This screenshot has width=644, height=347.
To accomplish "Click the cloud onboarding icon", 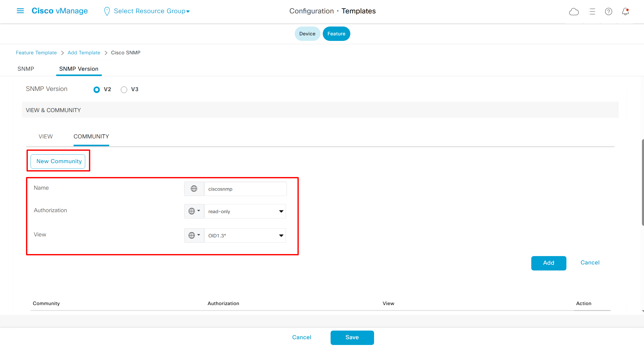I will tap(574, 12).
